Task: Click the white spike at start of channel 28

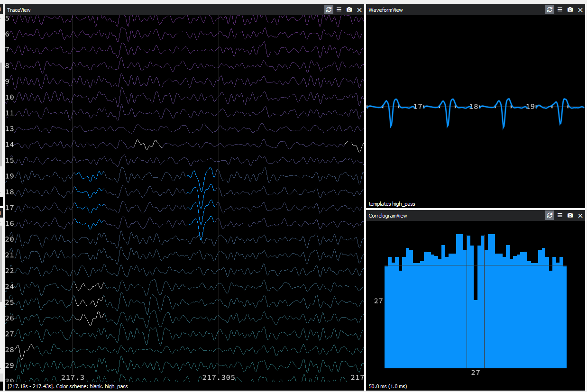Action: click(x=25, y=351)
